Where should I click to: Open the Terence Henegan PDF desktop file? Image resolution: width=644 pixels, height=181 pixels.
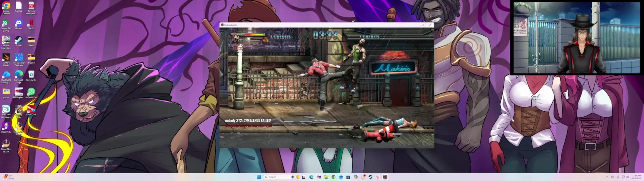[x=31, y=8]
